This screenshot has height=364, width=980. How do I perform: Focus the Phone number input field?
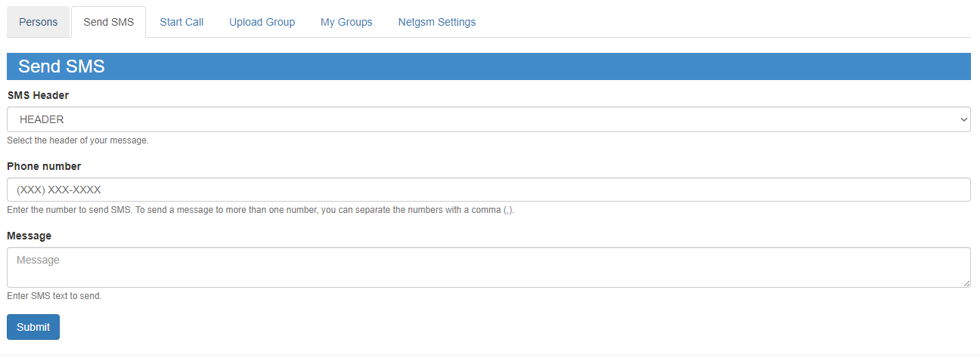pyautogui.click(x=488, y=190)
